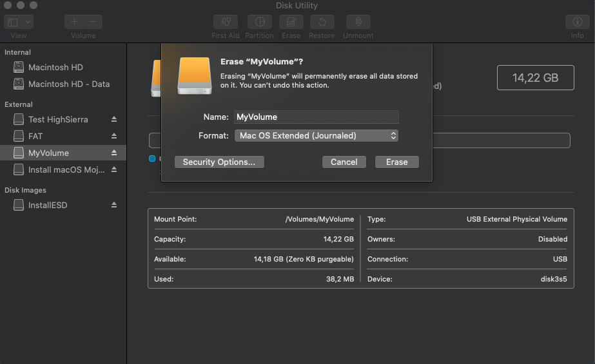The width and height of the screenshot is (595, 364).
Task: Cancel the erase dialog
Action: pos(344,162)
